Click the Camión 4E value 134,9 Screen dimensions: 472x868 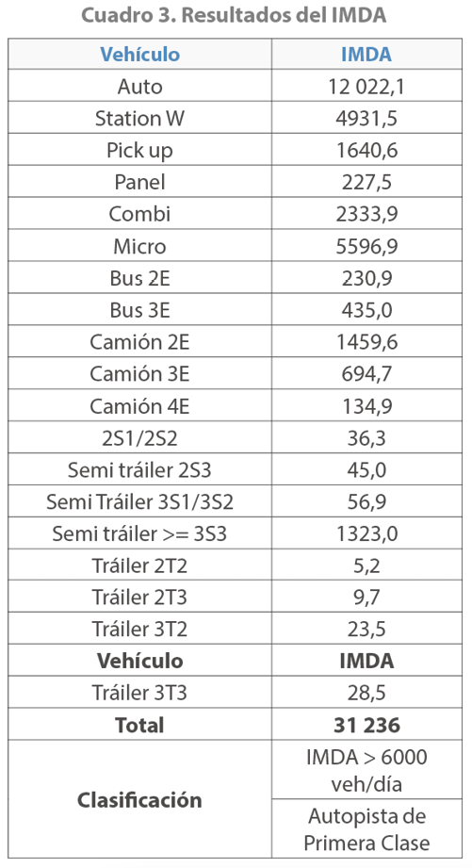(x=366, y=406)
